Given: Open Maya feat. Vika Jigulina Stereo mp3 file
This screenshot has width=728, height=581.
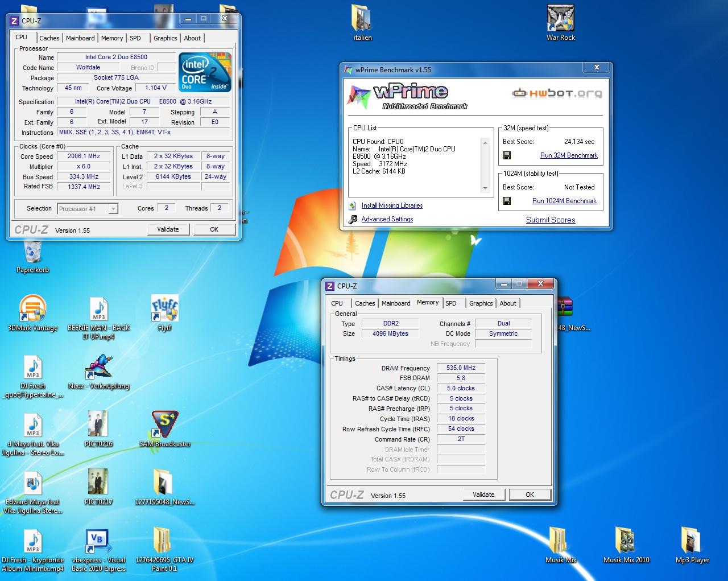Looking at the screenshot, I should 33,425.
